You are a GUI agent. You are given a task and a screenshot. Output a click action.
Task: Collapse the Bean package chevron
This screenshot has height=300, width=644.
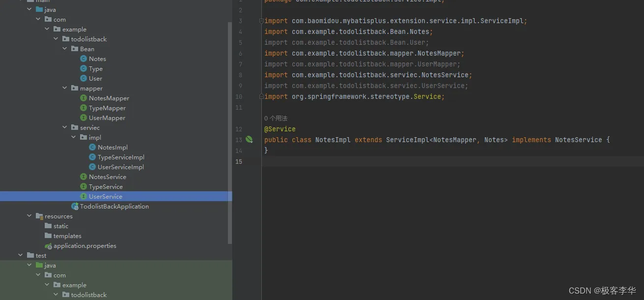(x=65, y=49)
